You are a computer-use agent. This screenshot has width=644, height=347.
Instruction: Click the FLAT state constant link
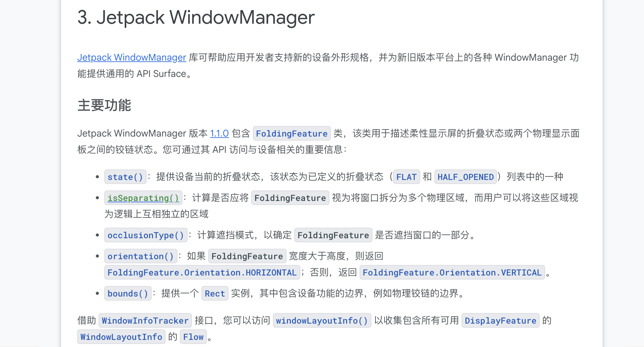(406, 177)
